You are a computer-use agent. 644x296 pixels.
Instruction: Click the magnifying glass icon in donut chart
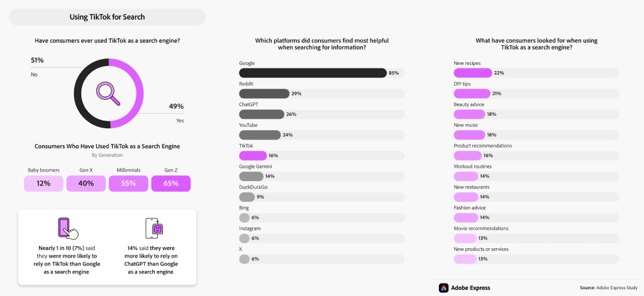pyautogui.click(x=108, y=93)
